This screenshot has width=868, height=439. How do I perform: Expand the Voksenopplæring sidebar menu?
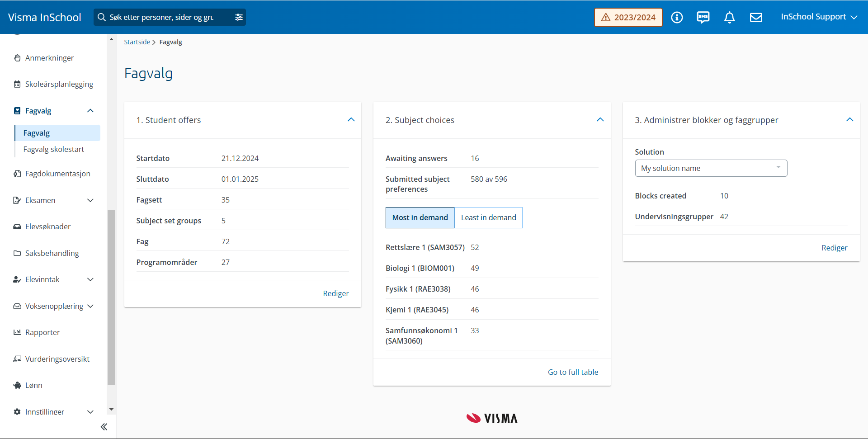[x=90, y=306]
